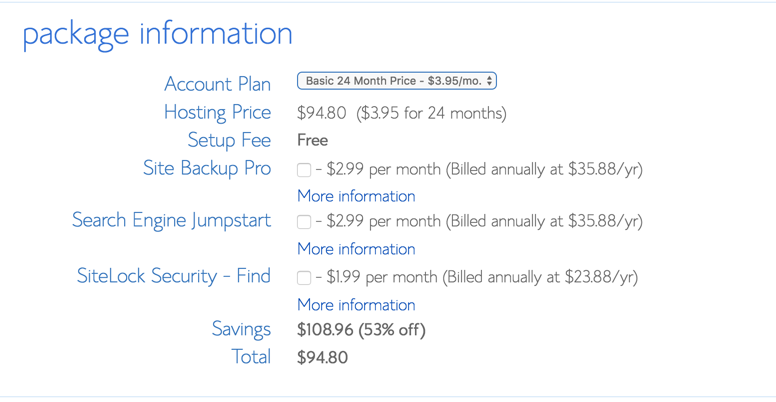This screenshot has height=402, width=776.
Task: Click the Site Backup Pro label
Action: click(x=207, y=168)
